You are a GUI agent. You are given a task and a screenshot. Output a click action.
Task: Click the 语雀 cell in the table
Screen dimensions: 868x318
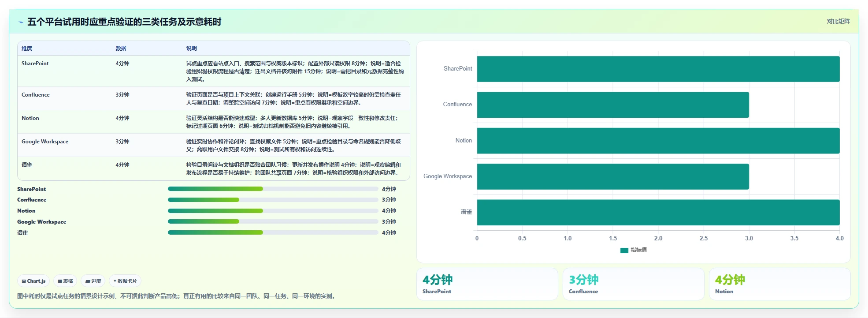[x=27, y=165]
